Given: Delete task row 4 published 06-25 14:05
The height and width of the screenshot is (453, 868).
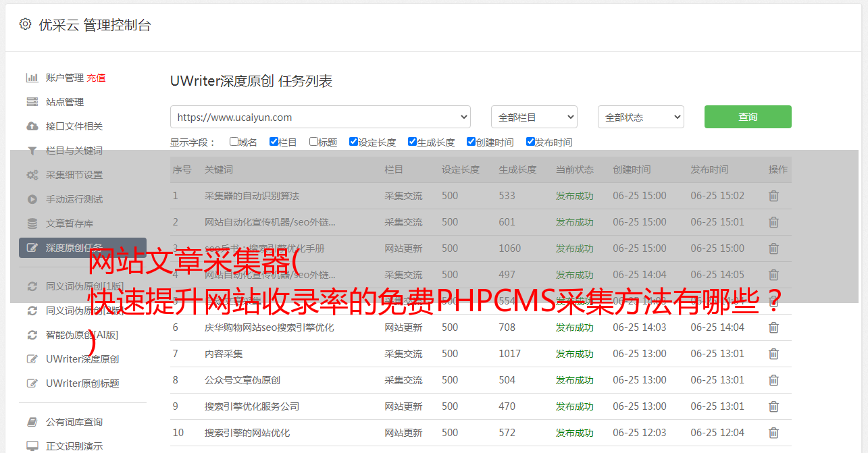Looking at the screenshot, I should pos(773,275).
